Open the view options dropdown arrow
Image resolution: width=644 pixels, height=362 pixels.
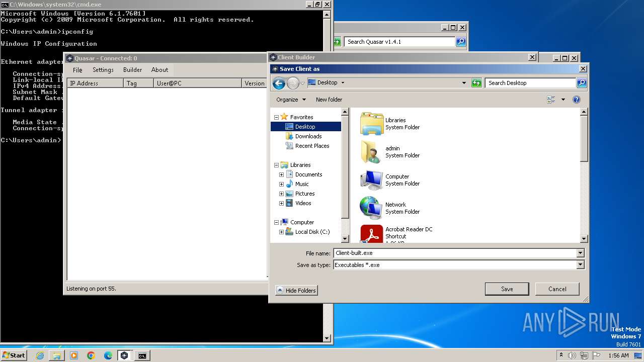[x=563, y=100]
